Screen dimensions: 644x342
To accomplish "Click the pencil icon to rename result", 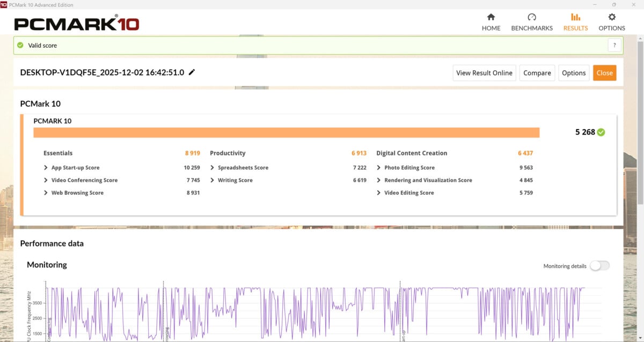I will [192, 72].
